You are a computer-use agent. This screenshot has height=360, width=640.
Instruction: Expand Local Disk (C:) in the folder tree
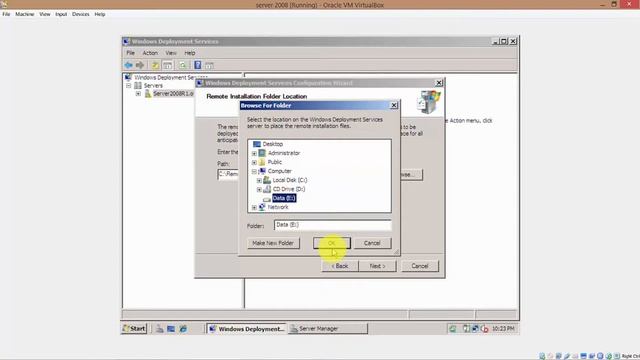click(x=259, y=180)
